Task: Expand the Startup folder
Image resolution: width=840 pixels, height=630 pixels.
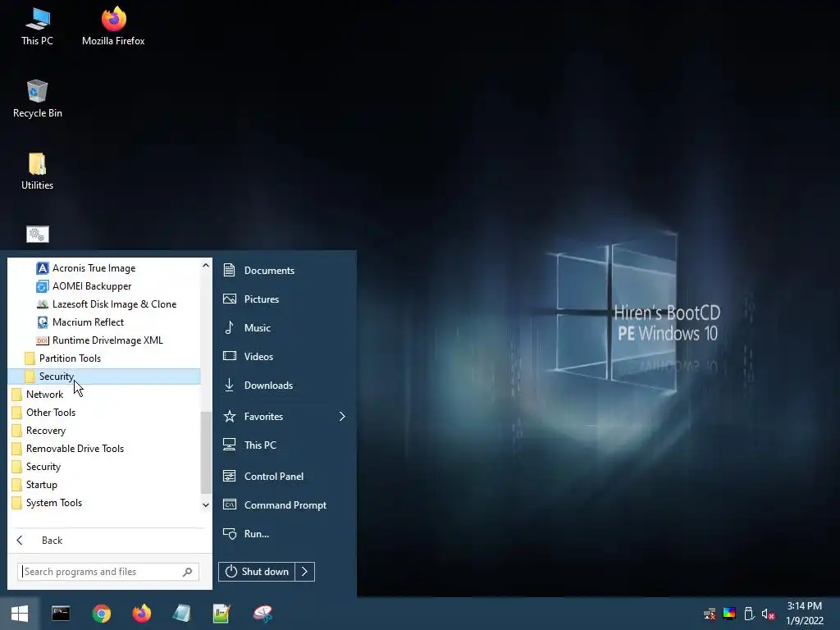Action: 104,485
